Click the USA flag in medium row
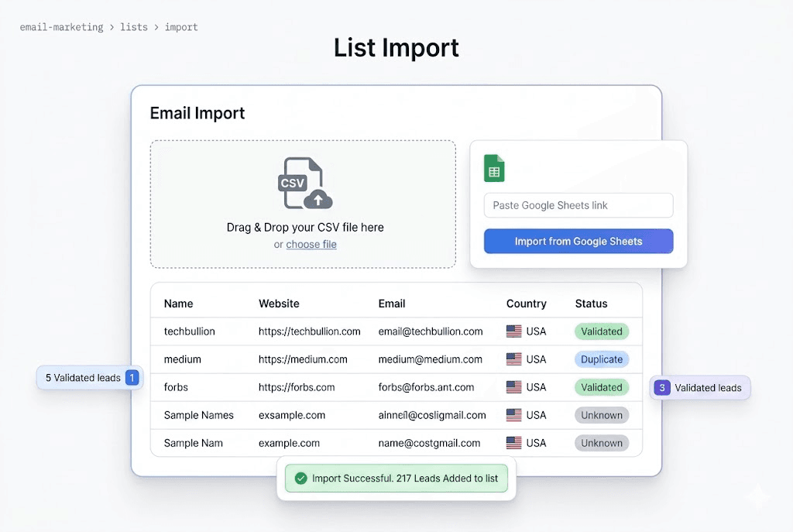The image size is (793, 532). [514, 359]
